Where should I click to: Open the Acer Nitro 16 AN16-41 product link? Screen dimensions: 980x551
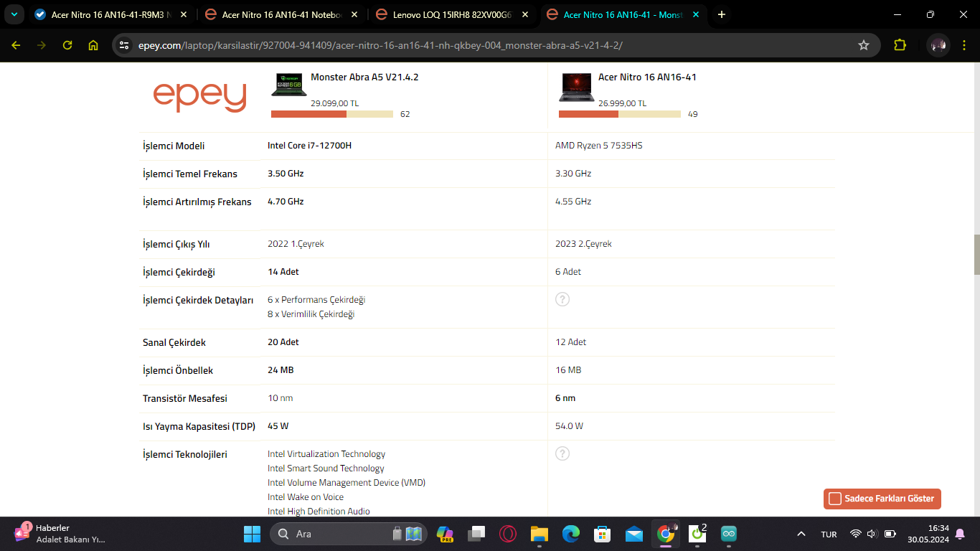coord(647,77)
